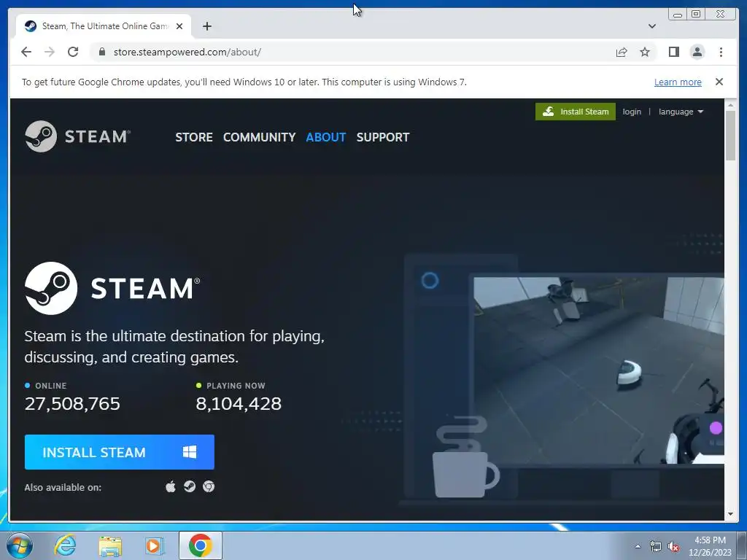The height and width of the screenshot is (560, 747).
Task: Click the PLAYING NOW count 8,104,428
Action: pyautogui.click(x=239, y=404)
